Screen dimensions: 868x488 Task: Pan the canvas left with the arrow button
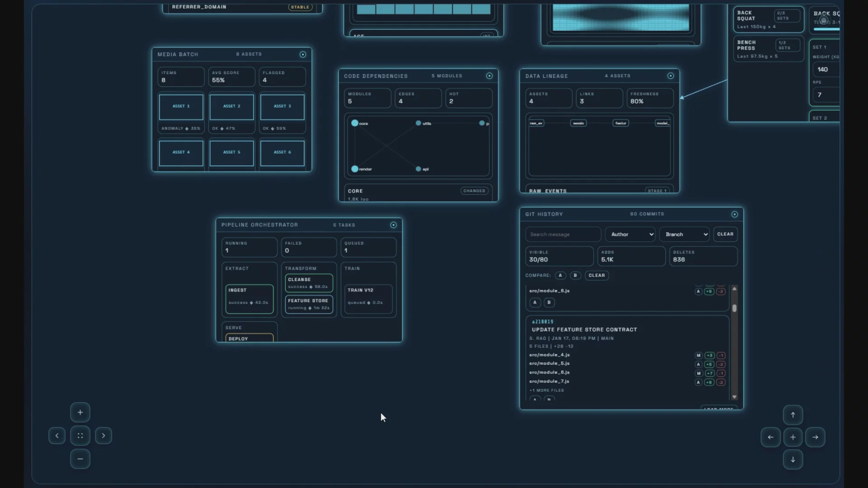770,437
